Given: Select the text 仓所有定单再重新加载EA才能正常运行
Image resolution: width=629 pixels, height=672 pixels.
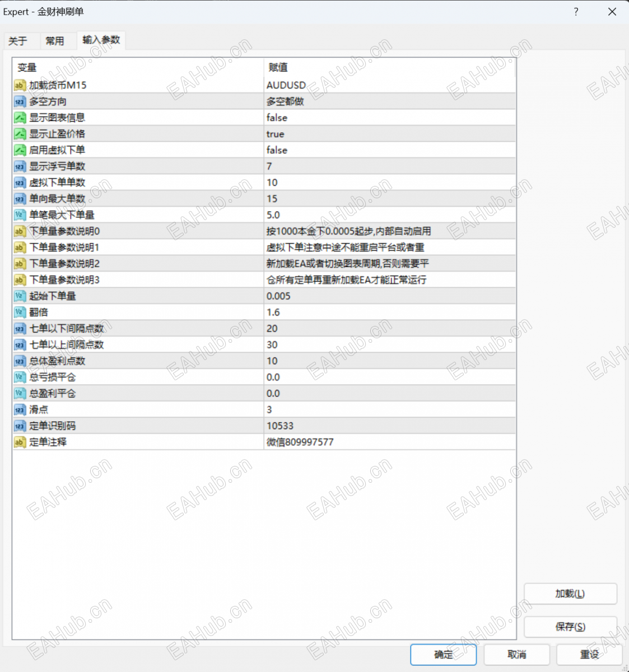Looking at the screenshot, I should [347, 280].
